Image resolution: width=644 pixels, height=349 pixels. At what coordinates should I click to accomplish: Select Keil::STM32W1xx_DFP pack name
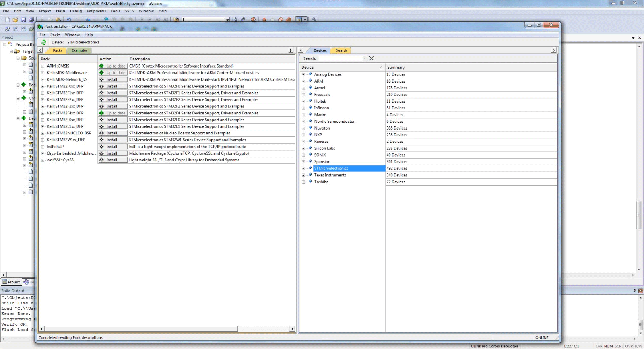click(66, 140)
